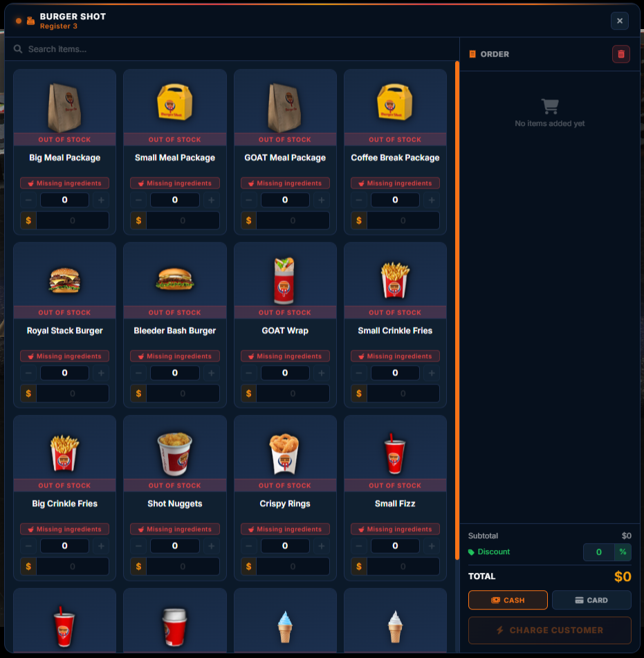Select the Small Meal Package box image
This screenshot has height=658, width=644.
coord(174,102)
